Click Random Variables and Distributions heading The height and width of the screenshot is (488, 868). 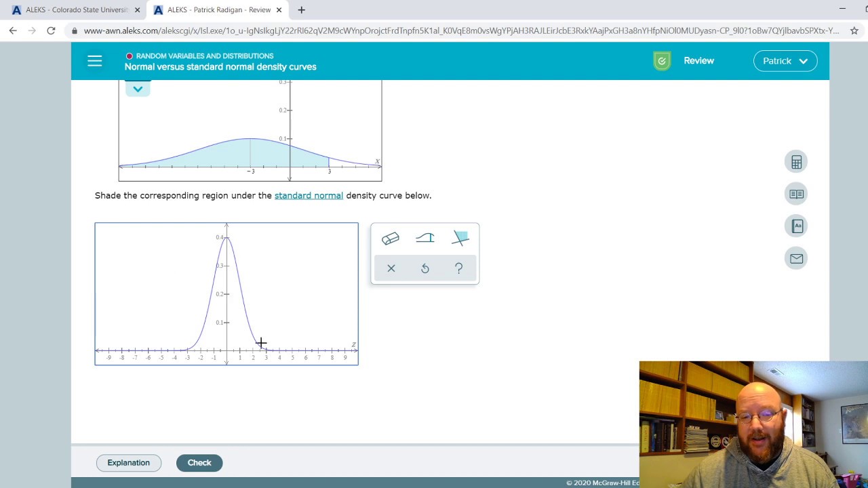(x=205, y=56)
